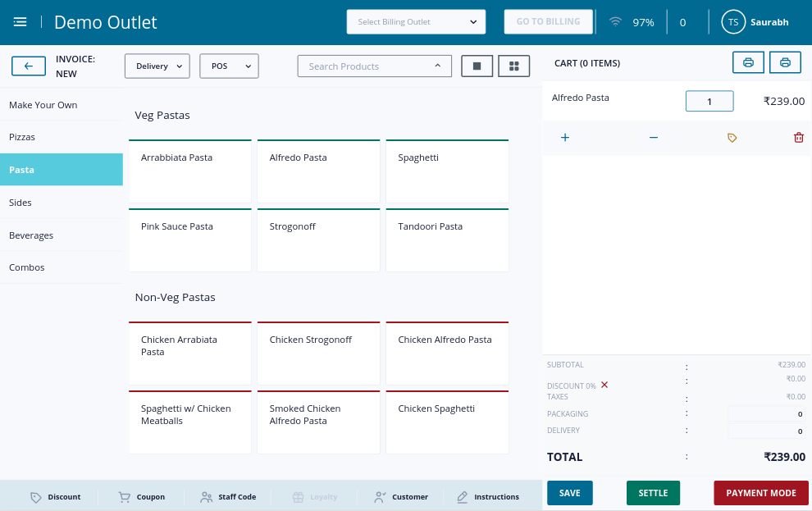Decrease Alfredo Pasta quantity with minus icon

click(654, 138)
